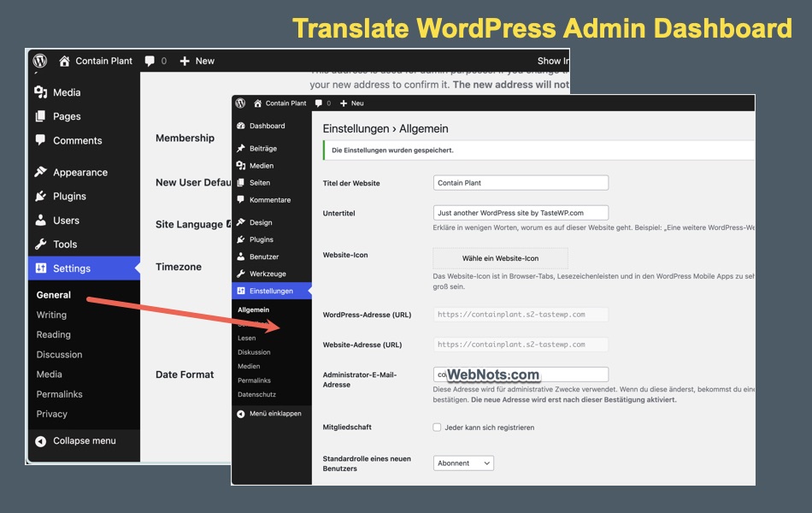The height and width of the screenshot is (513, 812).
Task: Click home icon beside Contain Plant in English window
Action: pyautogui.click(x=64, y=62)
